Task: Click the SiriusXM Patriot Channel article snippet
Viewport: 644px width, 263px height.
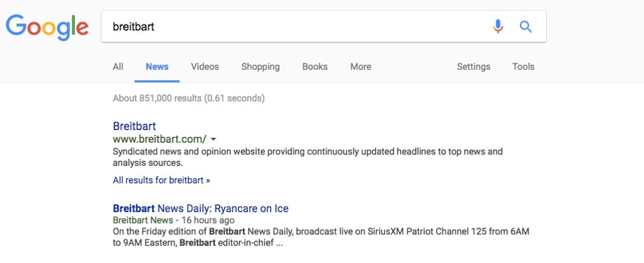Action: click(321, 236)
